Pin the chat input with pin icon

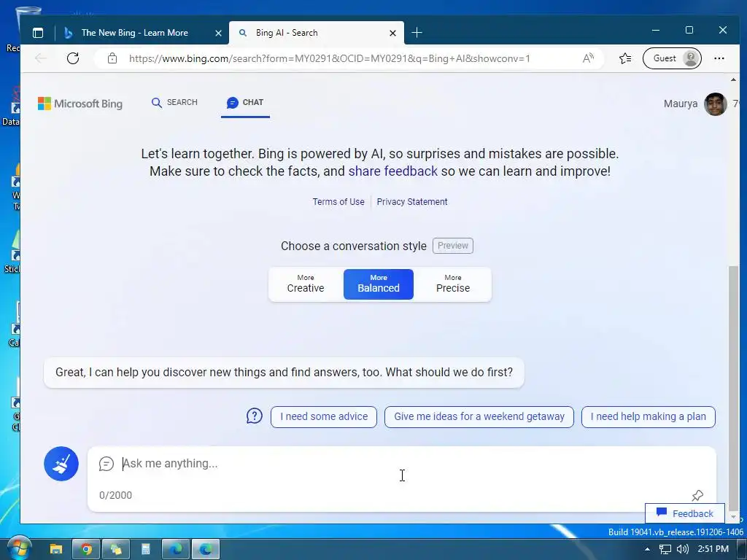click(x=697, y=495)
